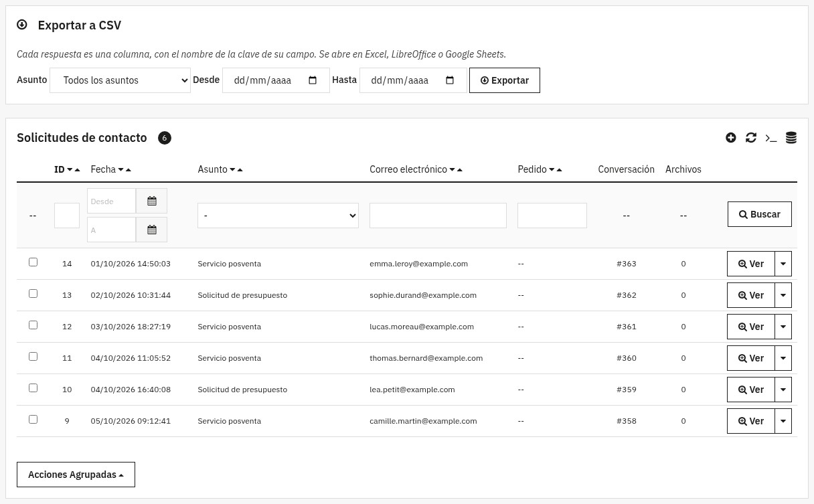This screenshot has width=814, height=504.
Task: Expand actions arrow for lucas.moreau row
Action: tap(783, 327)
